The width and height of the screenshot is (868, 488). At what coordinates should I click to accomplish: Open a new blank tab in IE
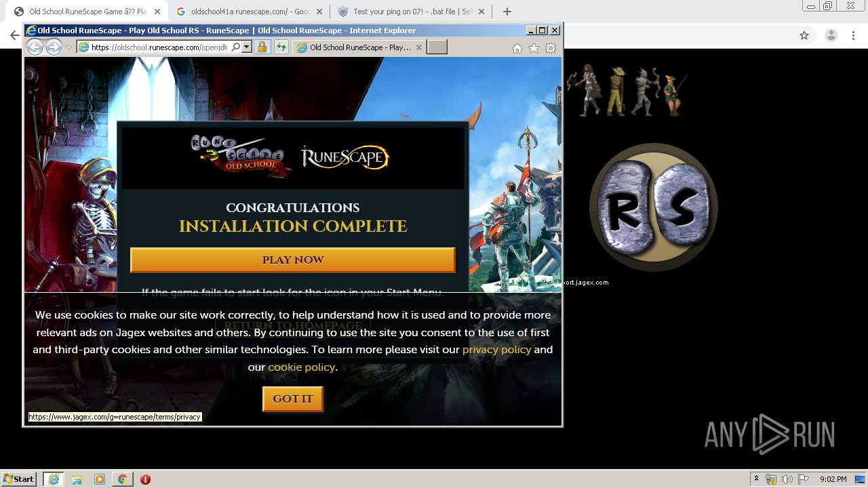[437, 47]
